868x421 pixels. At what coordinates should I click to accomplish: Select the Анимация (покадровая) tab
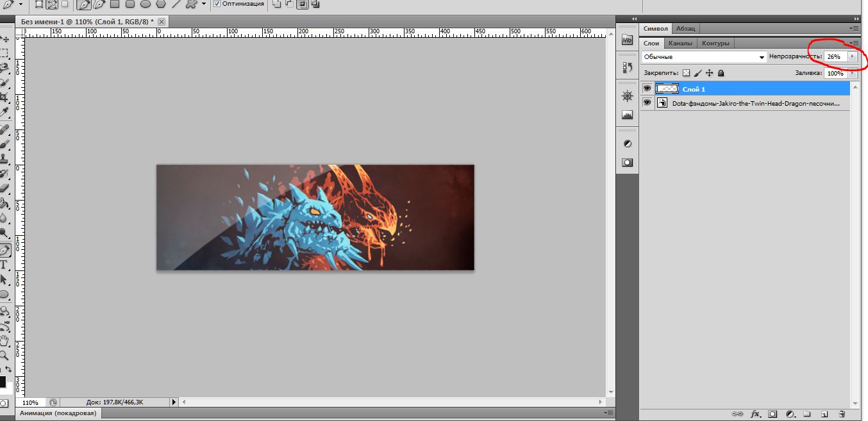[58, 413]
